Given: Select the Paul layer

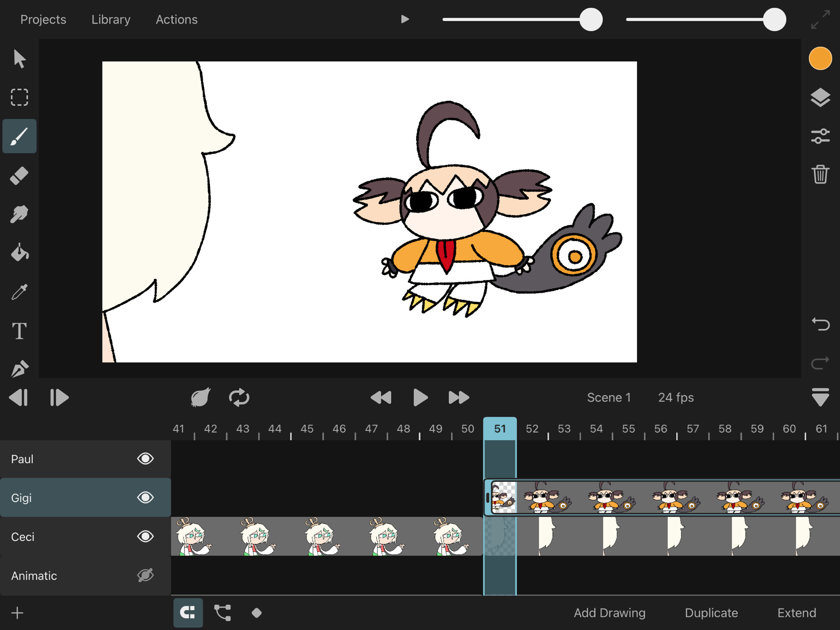Looking at the screenshot, I should pos(85,459).
